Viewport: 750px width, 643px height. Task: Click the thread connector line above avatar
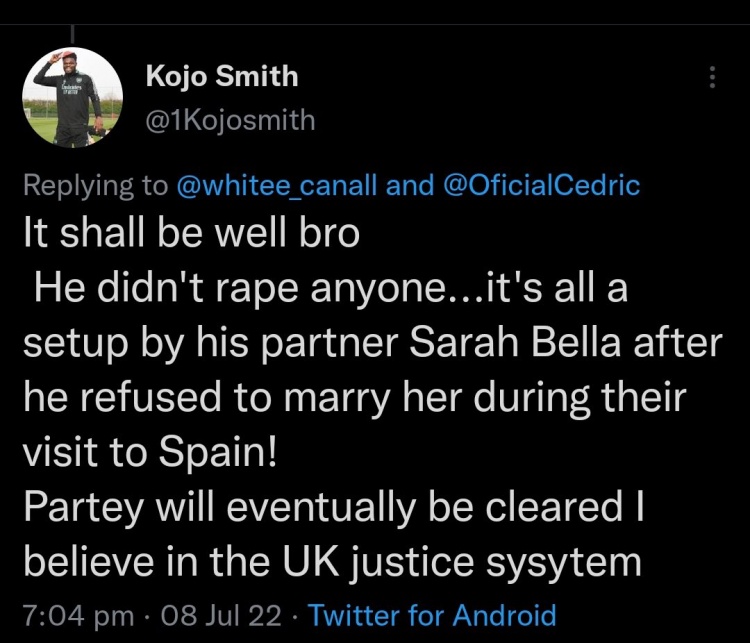(72, 34)
